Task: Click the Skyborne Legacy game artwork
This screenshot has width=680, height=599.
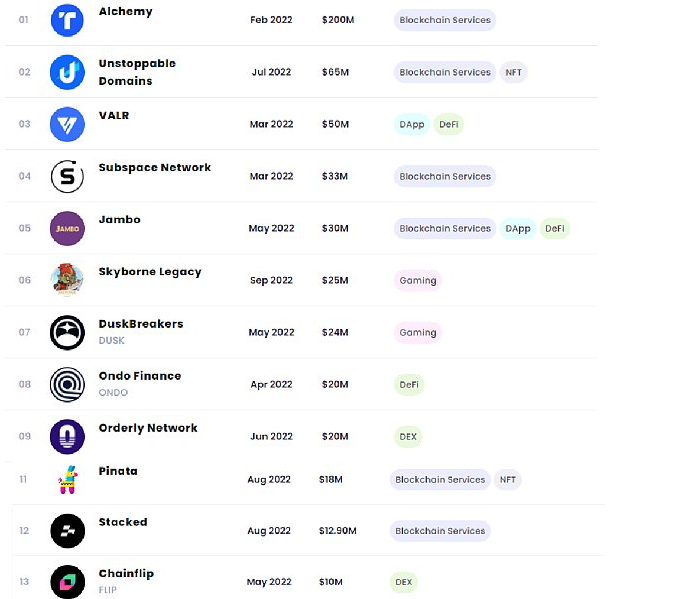Action: point(67,280)
